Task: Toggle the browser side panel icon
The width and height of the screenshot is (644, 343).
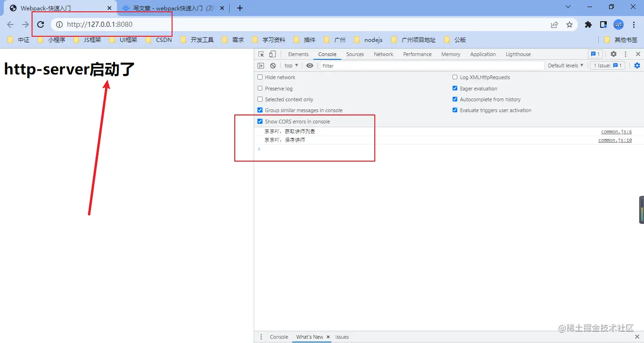Action: pyautogui.click(x=603, y=24)
